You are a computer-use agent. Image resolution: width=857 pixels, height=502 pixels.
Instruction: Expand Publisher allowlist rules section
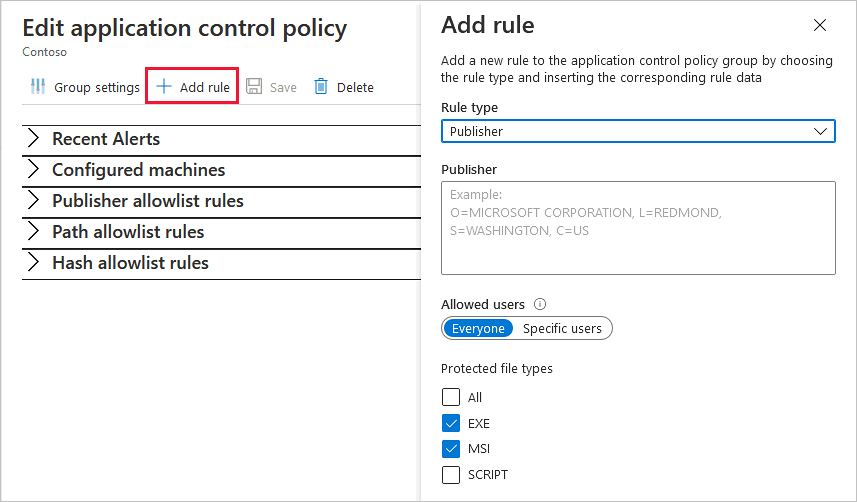[34, 201]
